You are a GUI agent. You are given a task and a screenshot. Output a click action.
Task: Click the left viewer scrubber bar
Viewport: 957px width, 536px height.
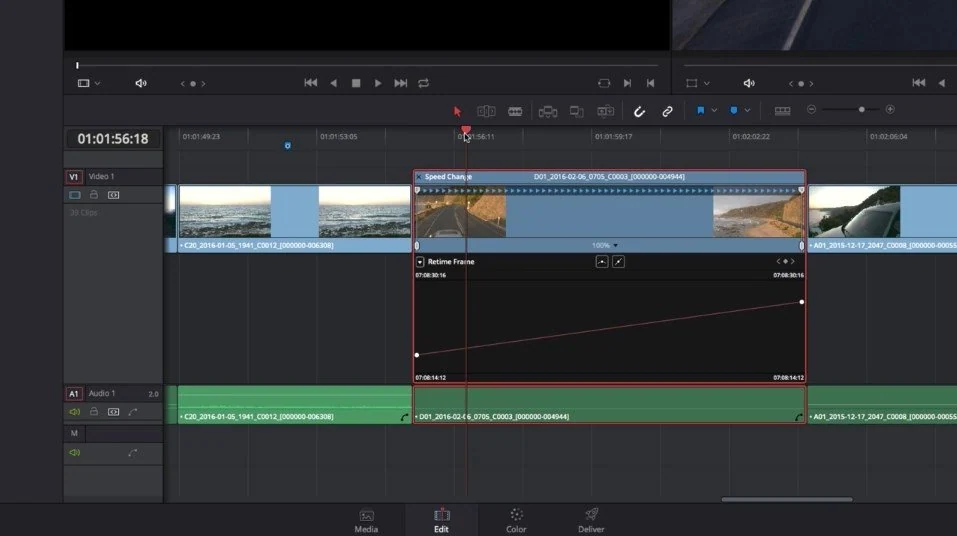click(367, 65)
